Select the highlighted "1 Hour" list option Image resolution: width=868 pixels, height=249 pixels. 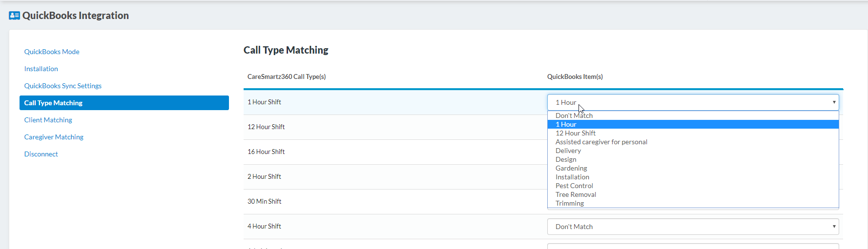click(x=566, y=124)
